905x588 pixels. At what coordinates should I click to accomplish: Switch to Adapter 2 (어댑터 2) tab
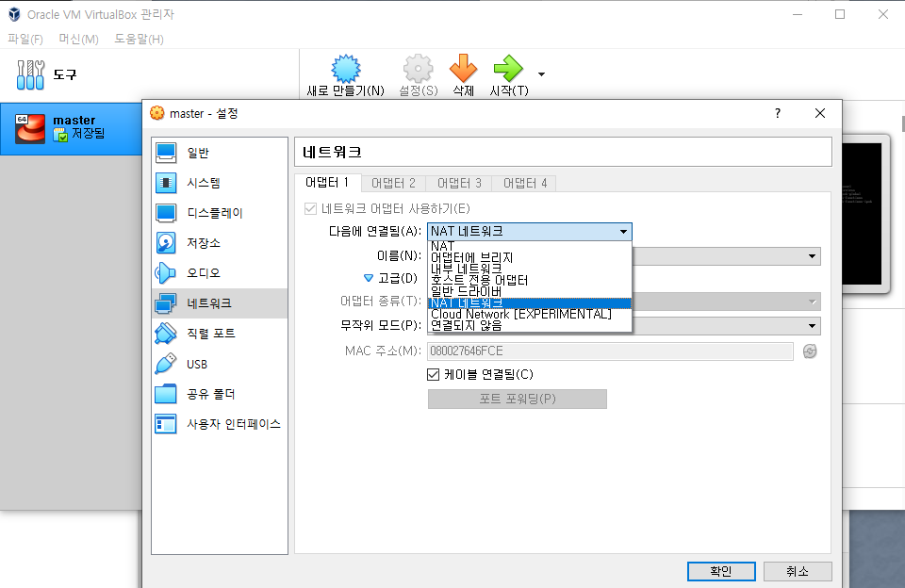click(x=393, y=184)
